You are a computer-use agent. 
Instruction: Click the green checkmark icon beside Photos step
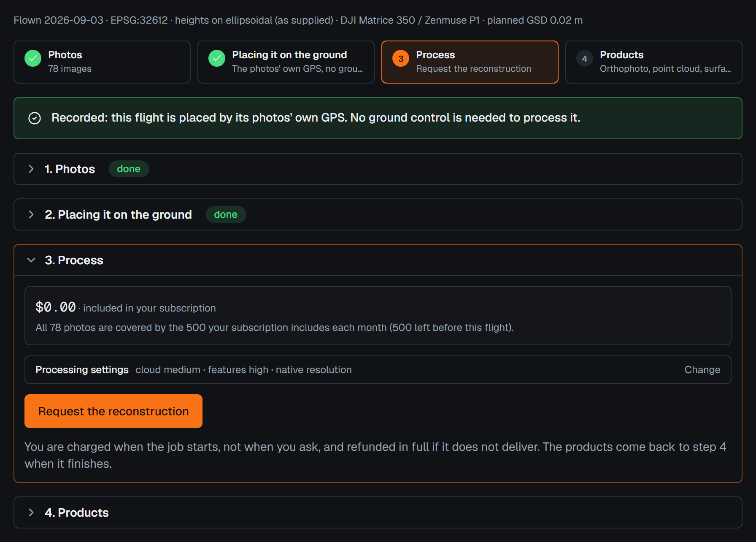(33, 58)
